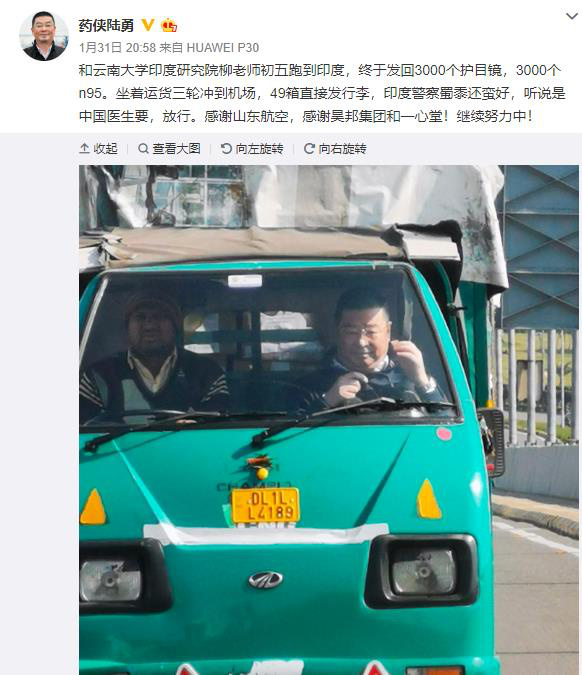Click the counterclockwise rotate arrow icon
This screenshot has height=675, width=582.
(x=226, y=149)
